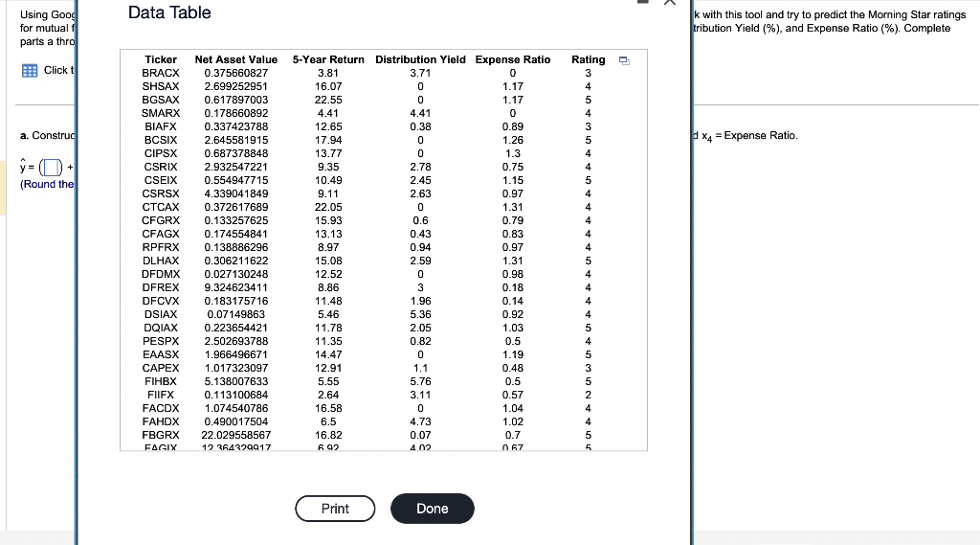The image size is (980, 545).
Task: Click the RPFRX ticker cell
Action: [x=161, y=248]
